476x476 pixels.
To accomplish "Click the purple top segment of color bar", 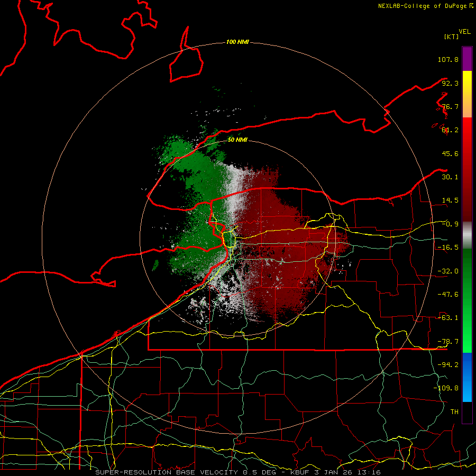I will [467, 59].
